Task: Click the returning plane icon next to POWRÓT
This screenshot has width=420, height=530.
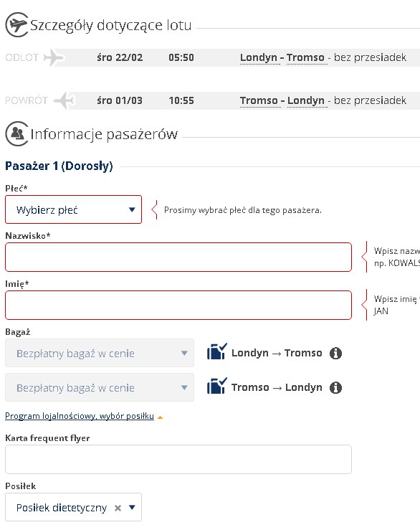Action: [x=65, y=100]
